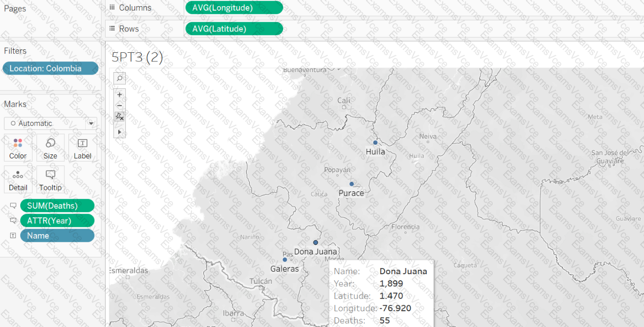Click the "Ibarra" city label on map

pos(233,313)
